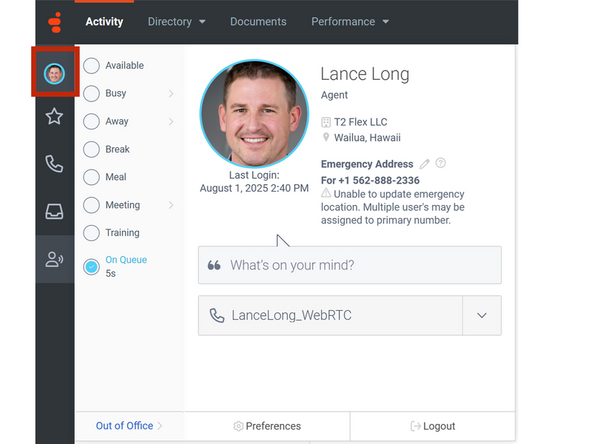The height and width of the screenshot is (444, 592).
Task: Select the Training status radio button
Action: coord(91,233)
